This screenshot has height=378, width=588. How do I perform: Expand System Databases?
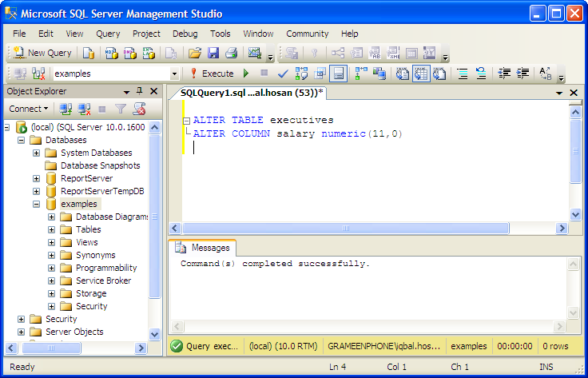(36, 153)
